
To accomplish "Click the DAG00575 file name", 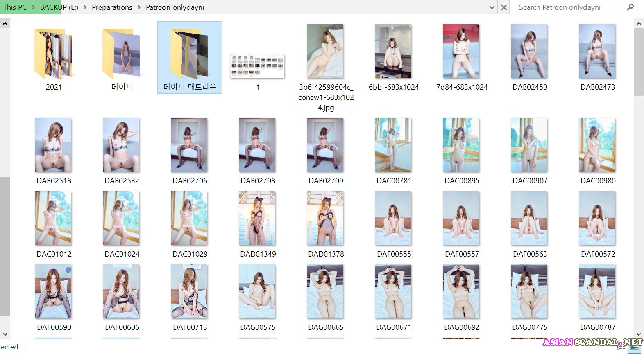I will pyautogui.click(x=258, y=327).
